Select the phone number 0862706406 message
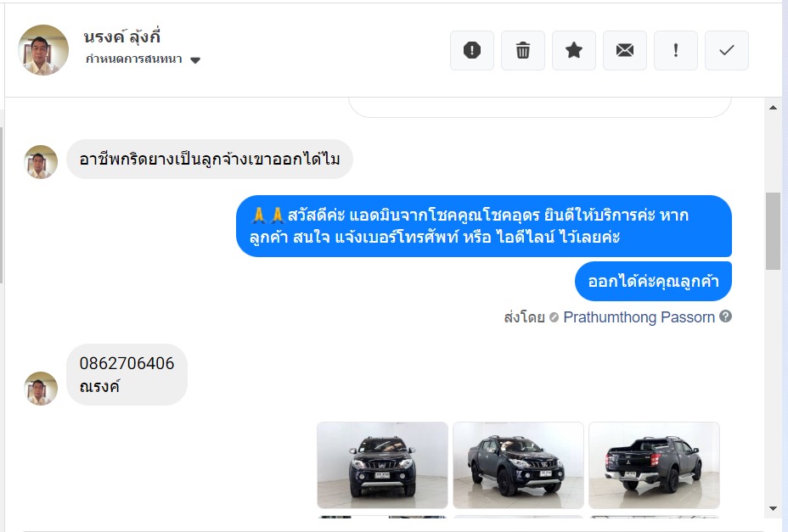Screen dimensions: 788x532 (x=127, y=363)
